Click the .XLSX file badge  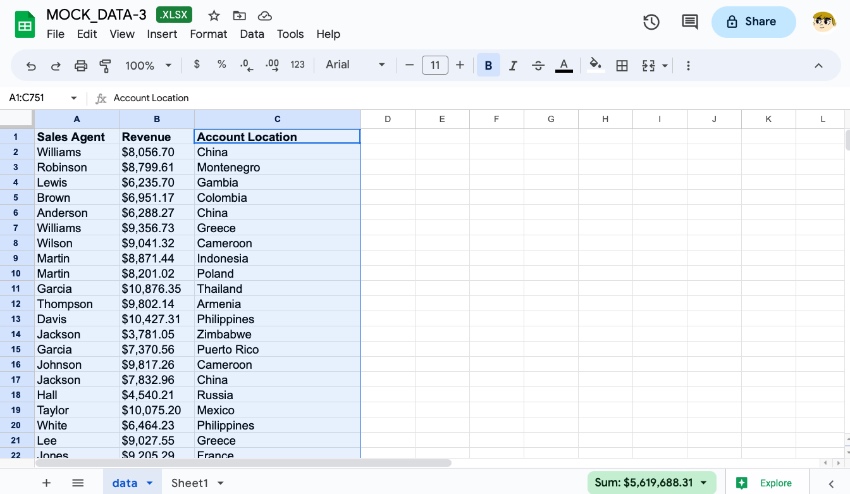[174, 15]
